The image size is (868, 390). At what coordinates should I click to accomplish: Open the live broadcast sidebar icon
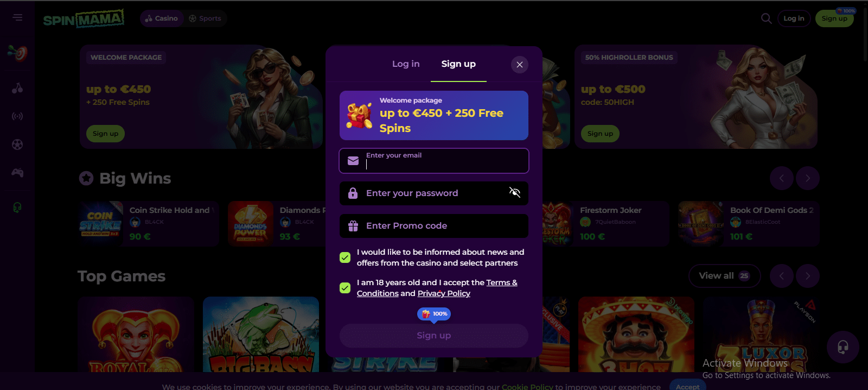click(17, 116)
